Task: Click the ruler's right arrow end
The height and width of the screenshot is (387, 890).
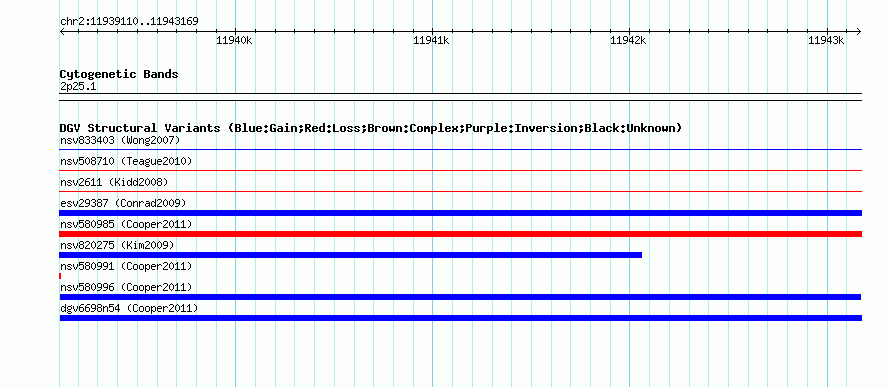Action: point(859,31)
